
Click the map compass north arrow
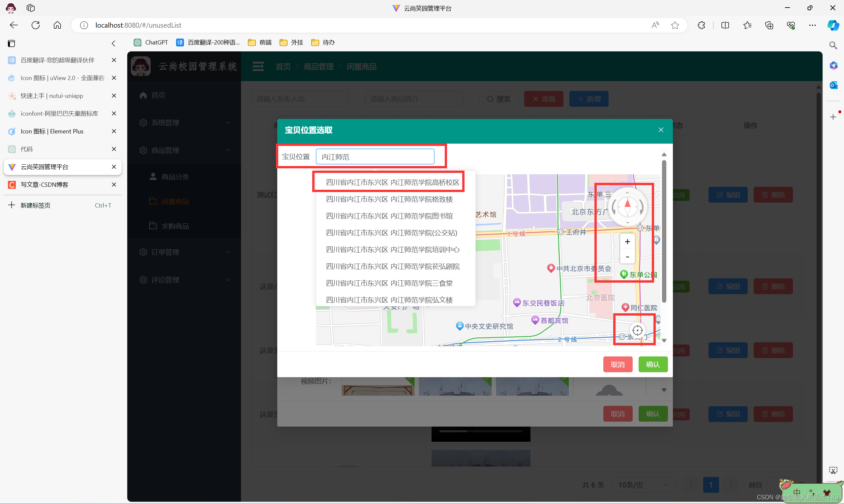(x=627, y=204)
